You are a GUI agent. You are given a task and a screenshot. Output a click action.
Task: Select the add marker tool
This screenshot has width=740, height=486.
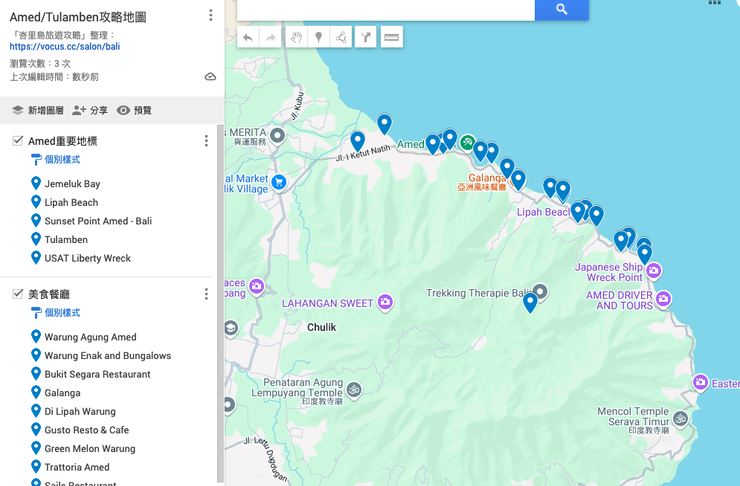click(319, 38)
